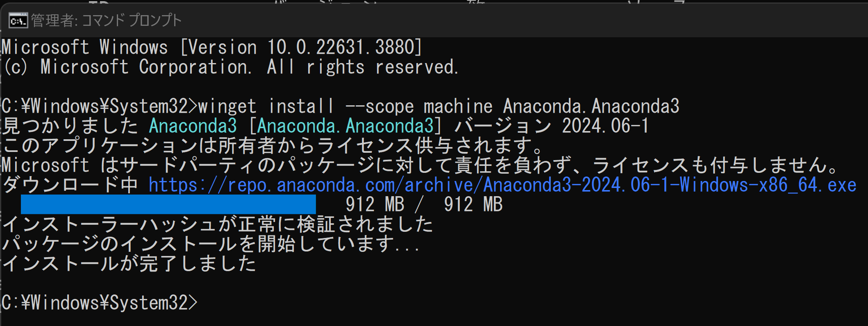Open the Anaconda3 installer download URL
This screenshot has width=868, height=326.
502,185
